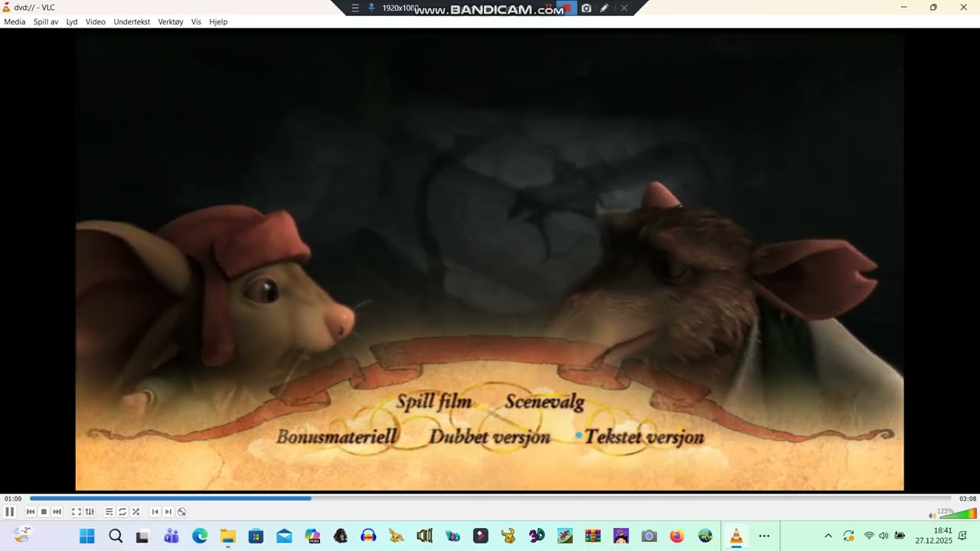Mute audio with the speaker icon

(933, 515)
